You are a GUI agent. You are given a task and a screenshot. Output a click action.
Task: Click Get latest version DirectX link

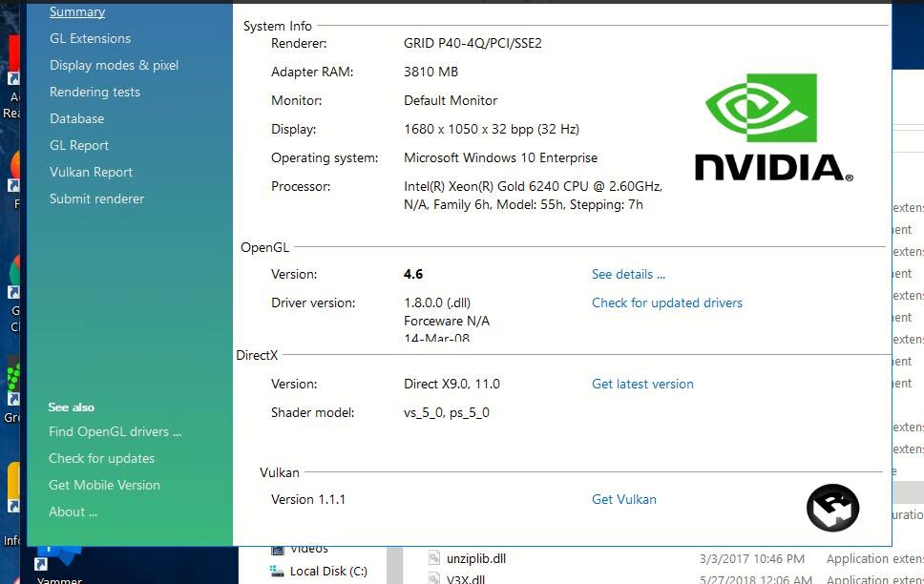[642, 384]
